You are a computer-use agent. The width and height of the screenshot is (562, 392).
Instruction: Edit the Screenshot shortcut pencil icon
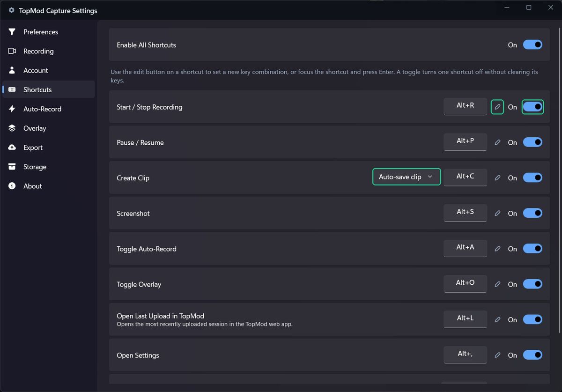pos(497,213)
